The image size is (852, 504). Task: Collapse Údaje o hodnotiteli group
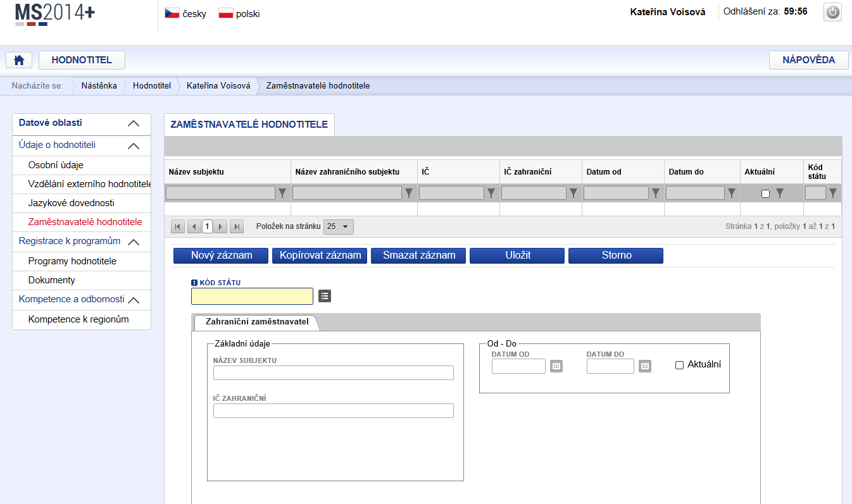coord(133,146)
